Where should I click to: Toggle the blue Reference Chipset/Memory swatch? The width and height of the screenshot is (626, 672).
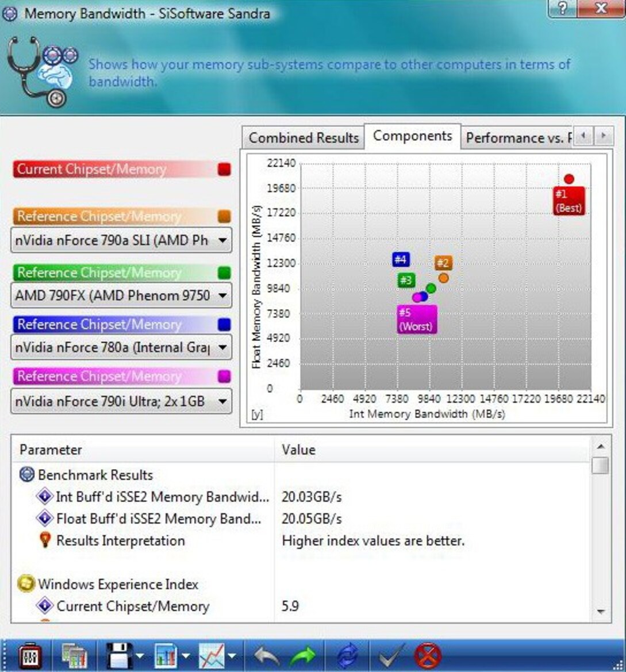click(x=224, y=324)
